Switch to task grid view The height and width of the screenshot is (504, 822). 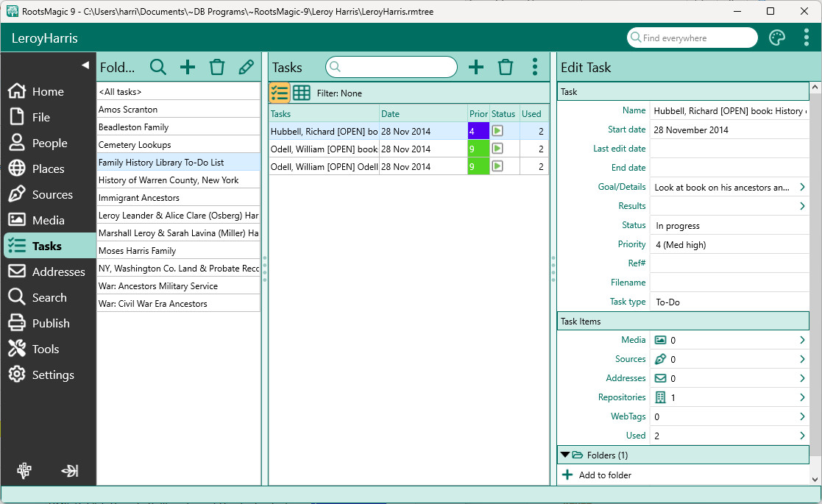point(301,93)
